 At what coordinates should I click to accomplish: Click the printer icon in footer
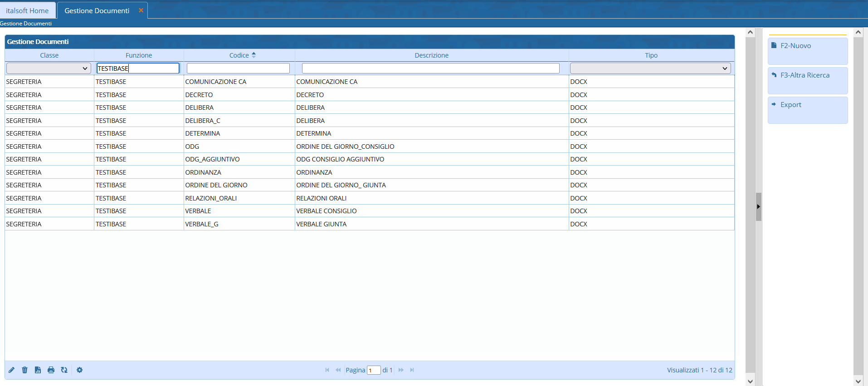[x=51, y=370]
